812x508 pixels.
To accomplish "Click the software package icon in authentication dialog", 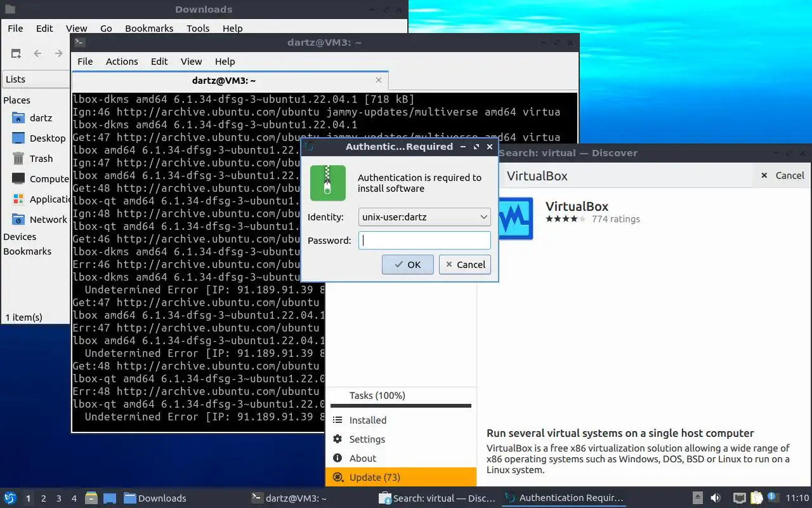I will [x=328, y=183].
